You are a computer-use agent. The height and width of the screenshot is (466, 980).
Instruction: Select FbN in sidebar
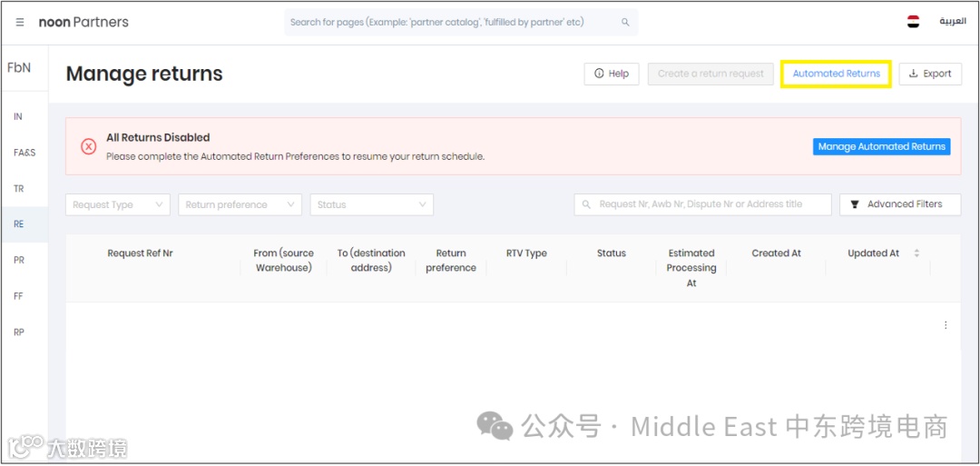point(19,67)
